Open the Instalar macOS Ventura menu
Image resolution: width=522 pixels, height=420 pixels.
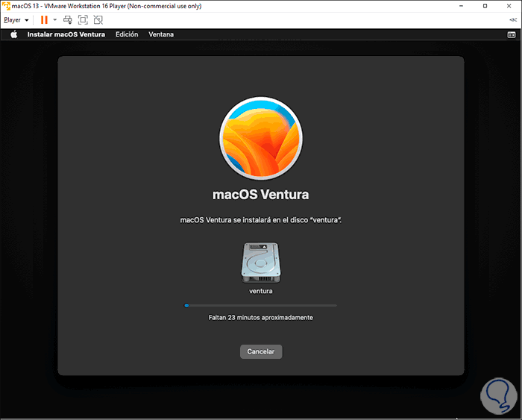pyautogui.click(x=66, y=34)
